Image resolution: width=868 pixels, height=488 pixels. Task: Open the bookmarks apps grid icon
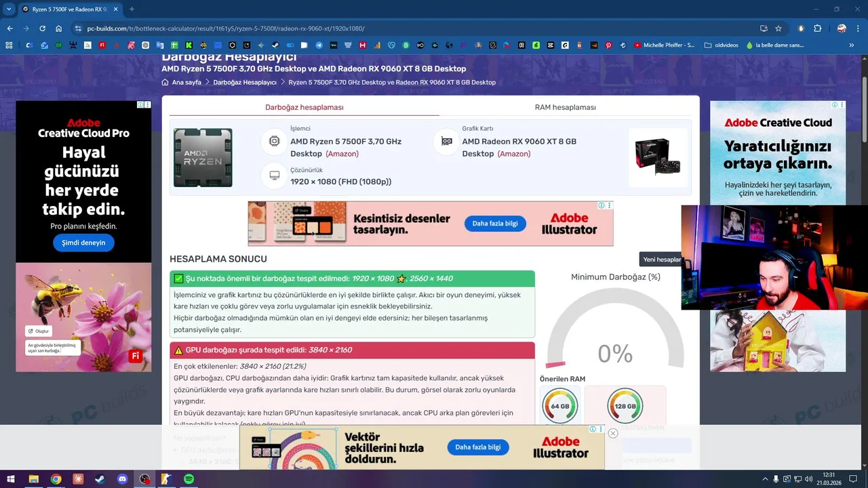[x=9, y=45]
